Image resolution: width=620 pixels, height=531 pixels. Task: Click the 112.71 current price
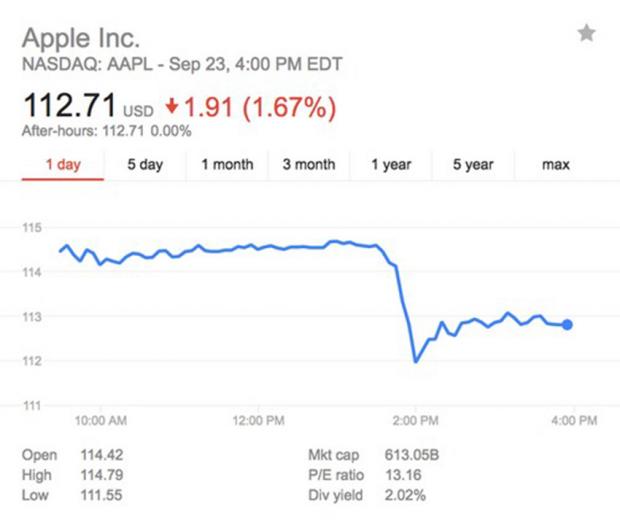68,104
